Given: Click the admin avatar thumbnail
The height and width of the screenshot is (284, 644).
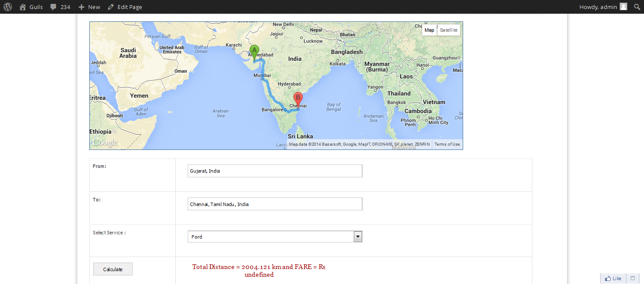Looking at the screenshot, I should tap(623, 7).
